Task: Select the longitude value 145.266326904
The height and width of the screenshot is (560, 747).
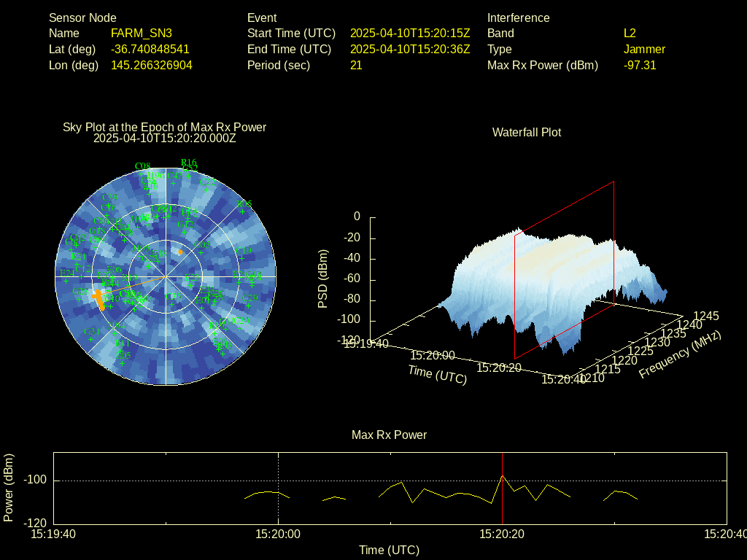Action: (x=151, y=66)
